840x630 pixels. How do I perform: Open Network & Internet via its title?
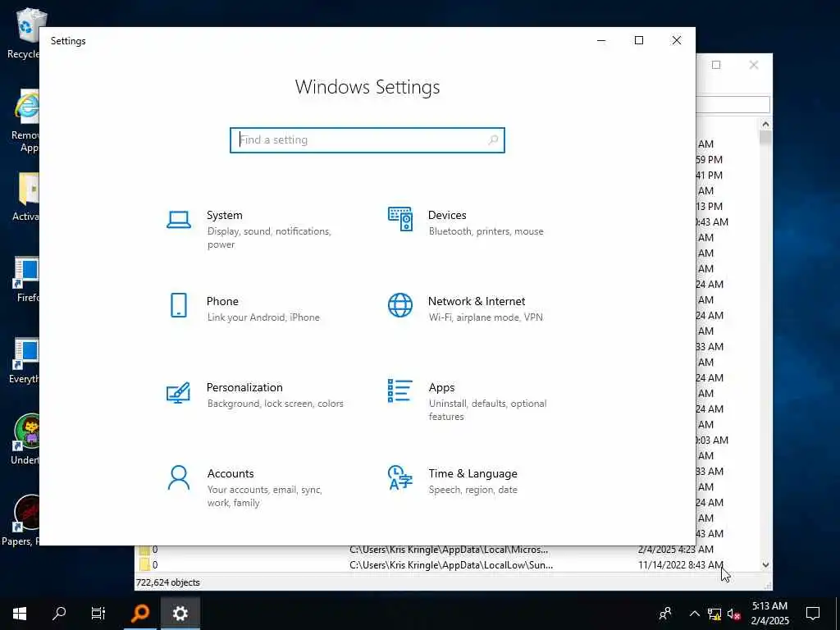coord(477,301)
